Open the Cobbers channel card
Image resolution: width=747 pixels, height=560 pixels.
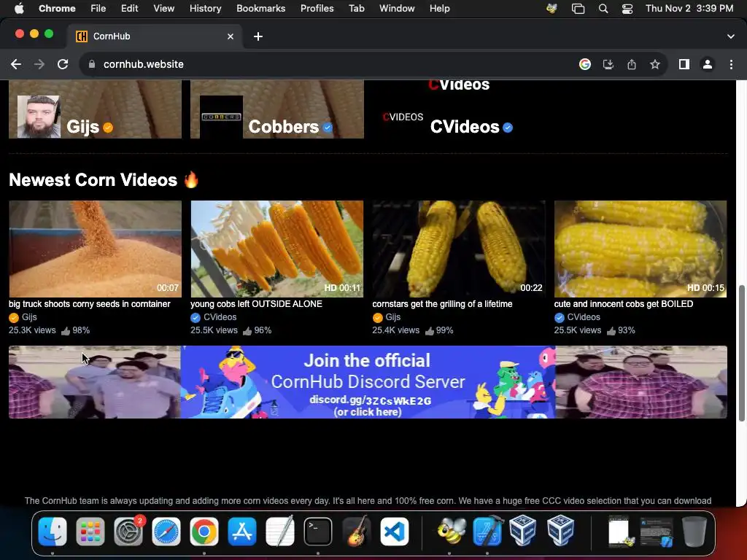tap(277, 109)
